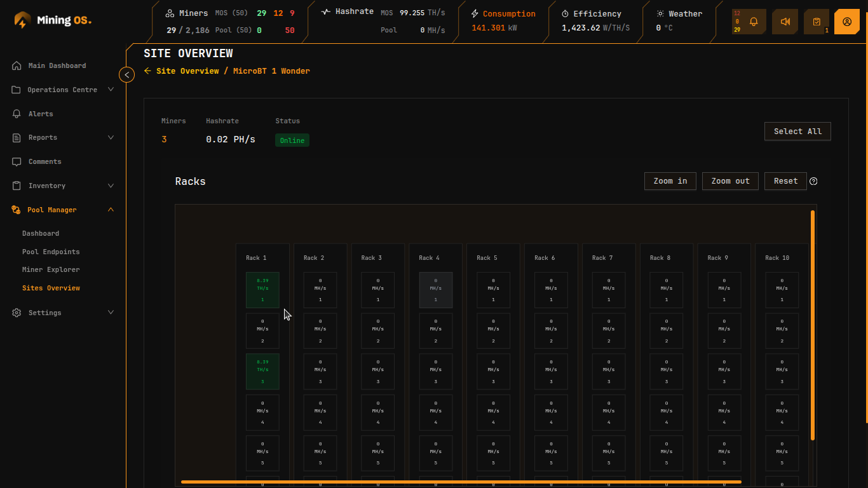
Task: Open the tasks clipboard icon
Action: click(x=816, y=21)
